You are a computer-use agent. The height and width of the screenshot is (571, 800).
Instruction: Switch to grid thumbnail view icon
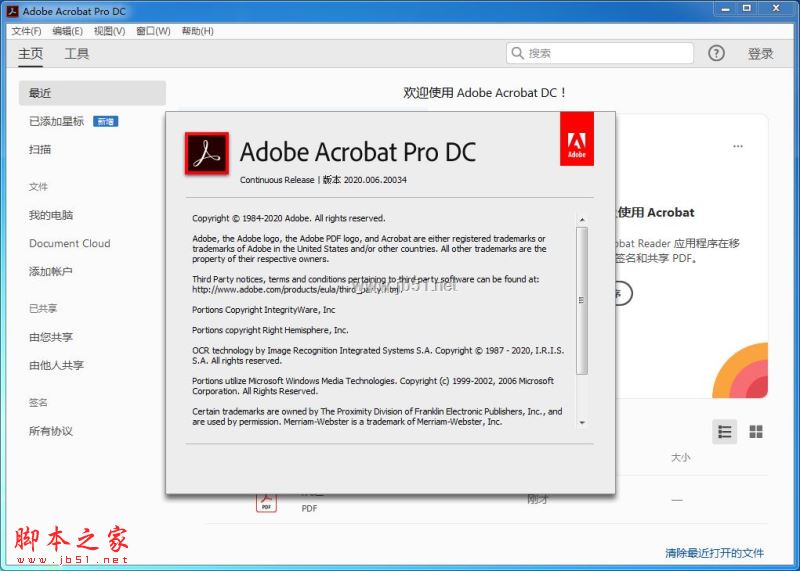point(756,432)
